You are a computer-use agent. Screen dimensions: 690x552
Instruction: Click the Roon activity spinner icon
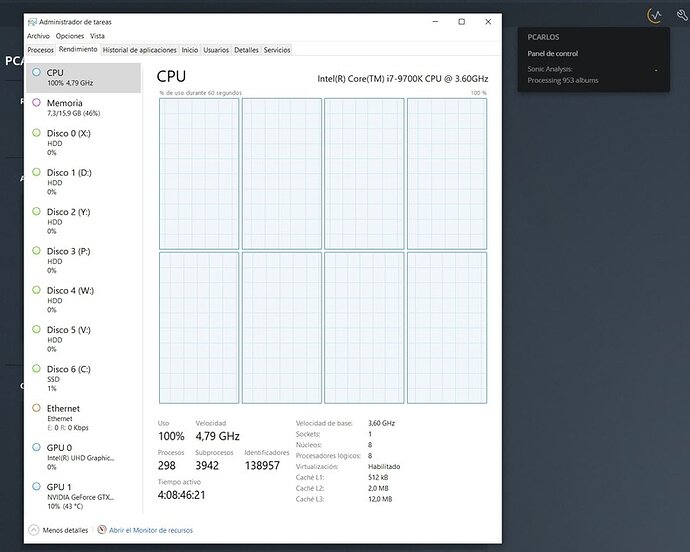[x=655, y=15]
